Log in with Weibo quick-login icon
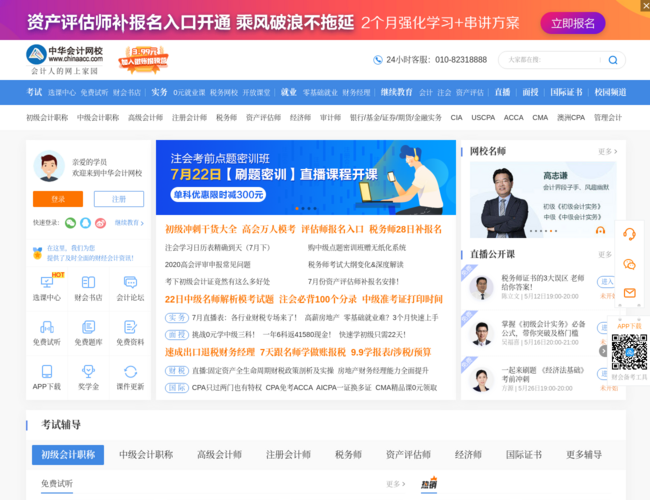 (x=100, y=223)
